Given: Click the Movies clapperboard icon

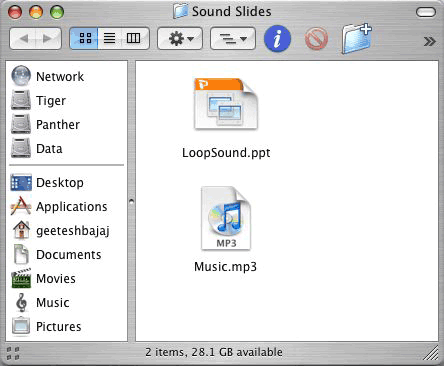Looking at the screenshot, I should click(x=21, y=278).
